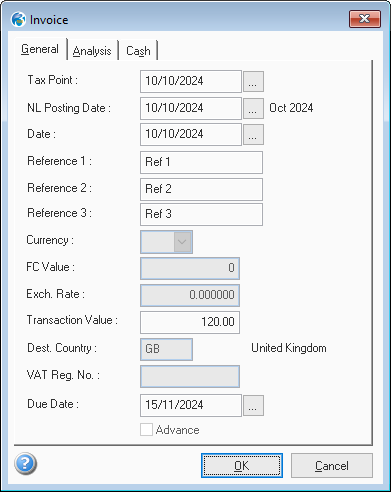Click the Reference 1 field
Screen dimensions: 391x492
tap(201, 162)
